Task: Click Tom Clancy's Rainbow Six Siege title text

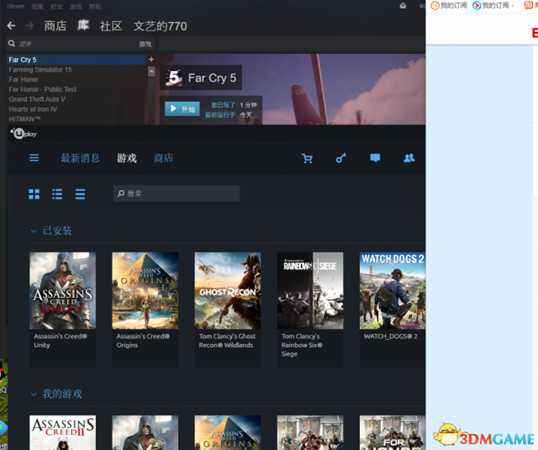Action: pos(302,345)
